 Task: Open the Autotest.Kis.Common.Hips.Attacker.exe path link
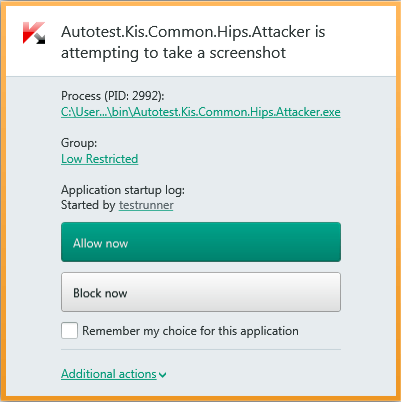(201, 112)
